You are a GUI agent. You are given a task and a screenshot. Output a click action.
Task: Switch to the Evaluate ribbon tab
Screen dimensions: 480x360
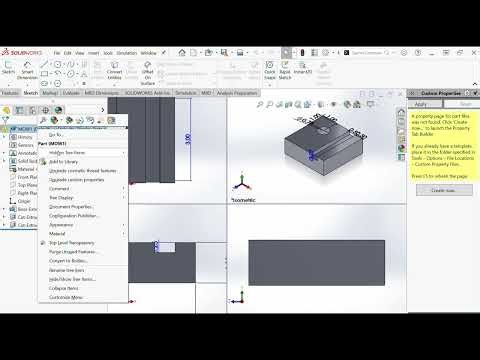click(71, 93)
